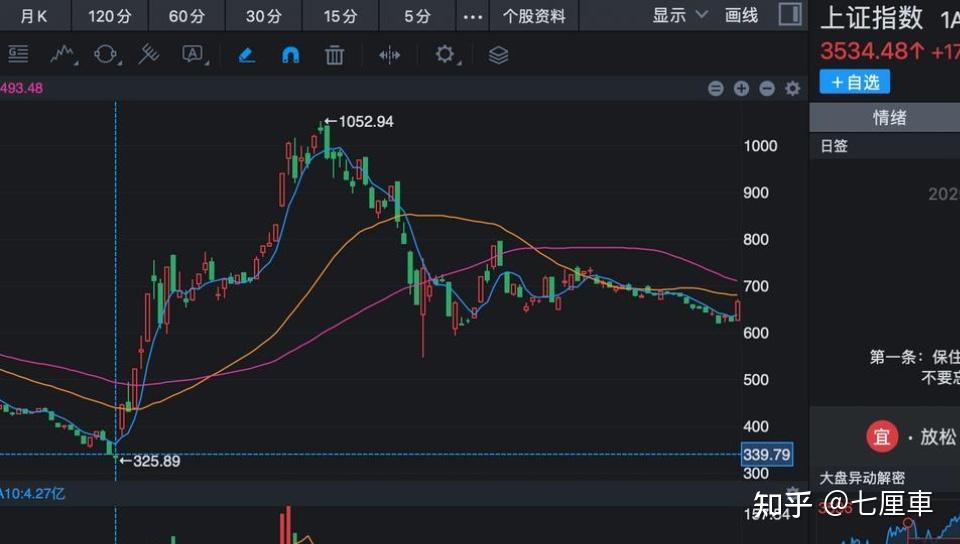Viewport: 960px width, 544px height.
Task: Select the pitchfork fan line tool
Action: (149, 54)
